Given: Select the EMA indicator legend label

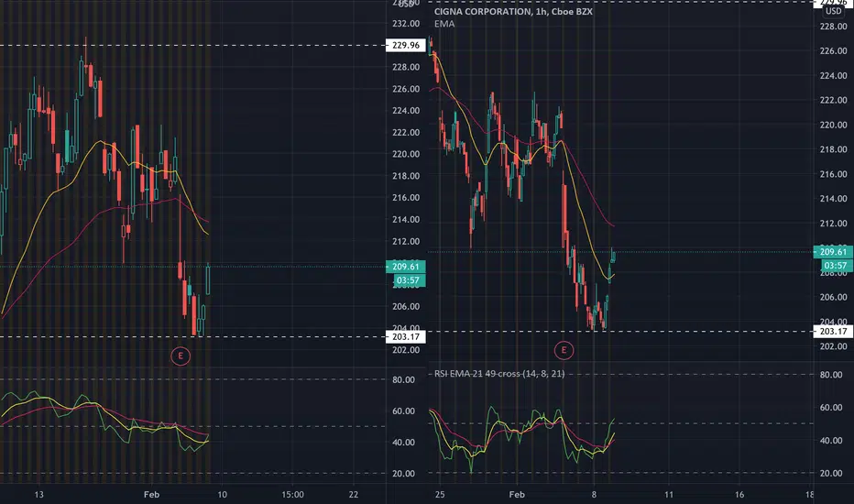Looking at the screenshot, I should click(x=444, y=24).
